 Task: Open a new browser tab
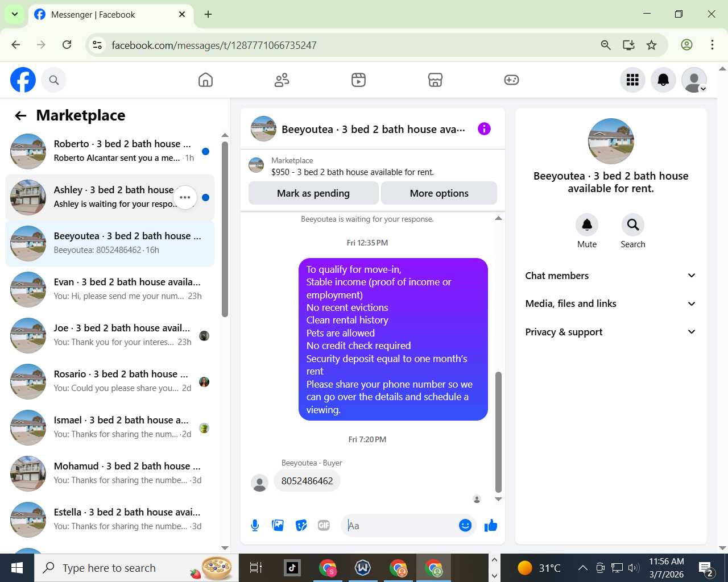[208, 14]
